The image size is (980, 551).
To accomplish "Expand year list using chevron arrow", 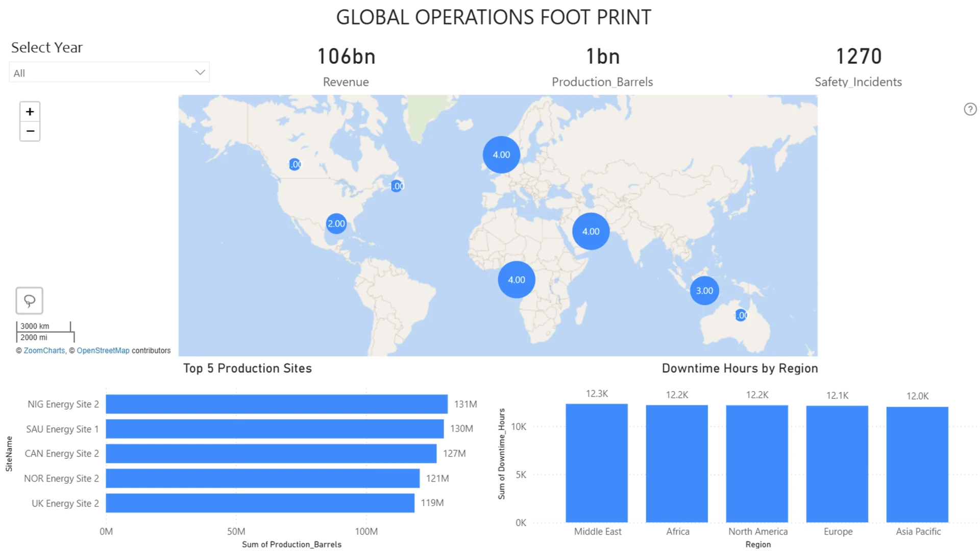I will click(200, 72).
